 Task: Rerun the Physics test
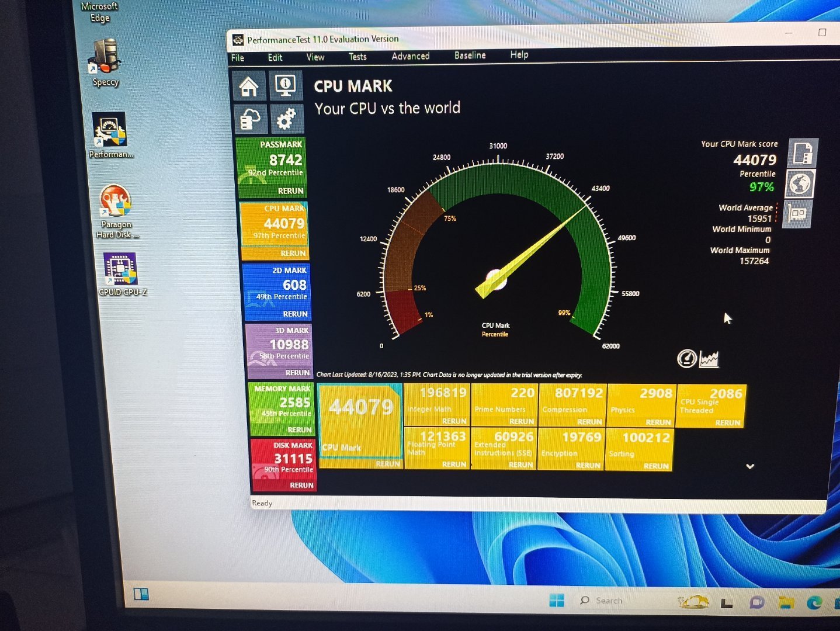tap(658, 422)
